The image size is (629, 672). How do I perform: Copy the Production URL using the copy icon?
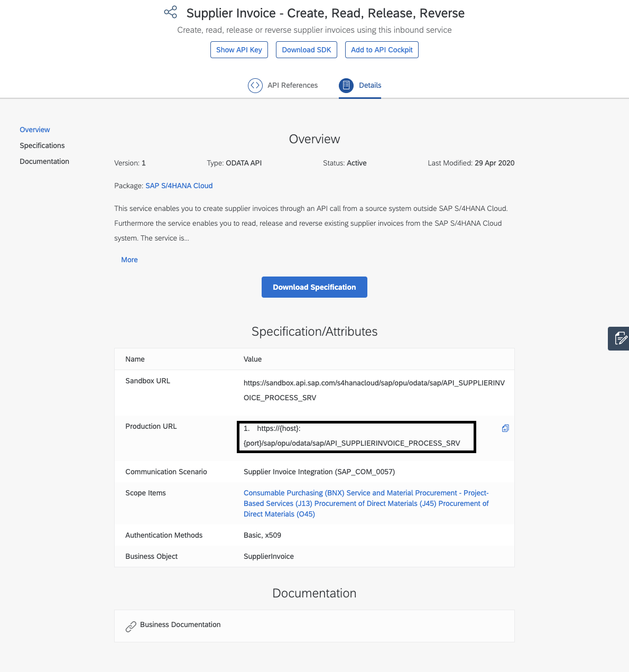(505, 428)
